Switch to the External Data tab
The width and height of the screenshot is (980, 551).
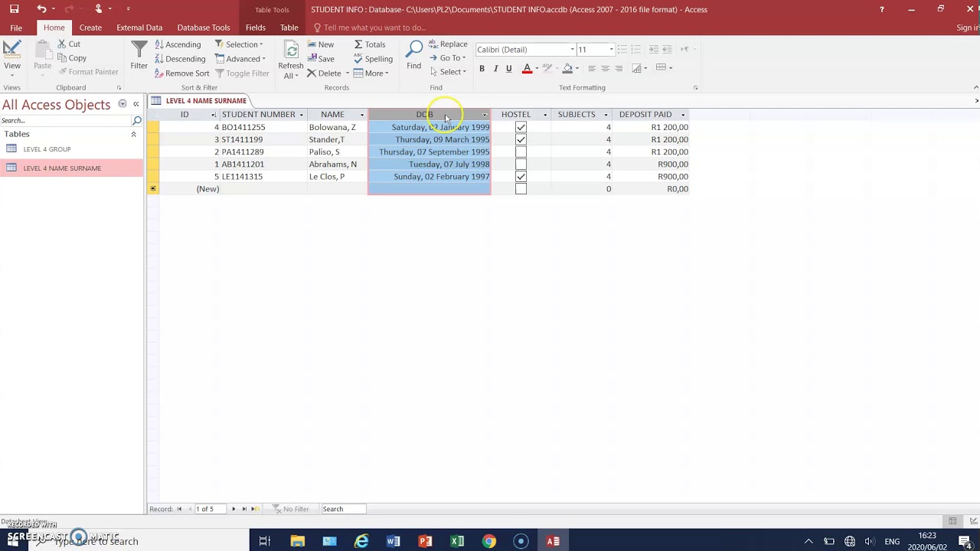click(x=139, y=28)
